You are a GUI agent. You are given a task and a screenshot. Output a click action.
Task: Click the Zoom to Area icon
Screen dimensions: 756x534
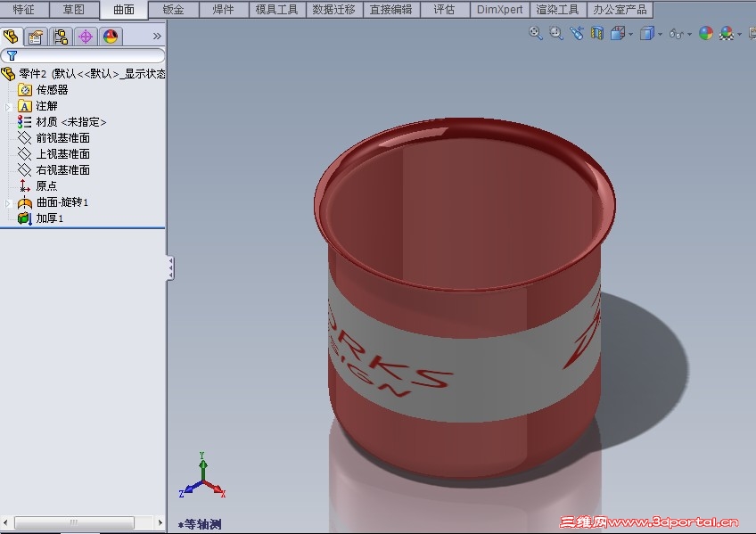[x=556, y=33]
